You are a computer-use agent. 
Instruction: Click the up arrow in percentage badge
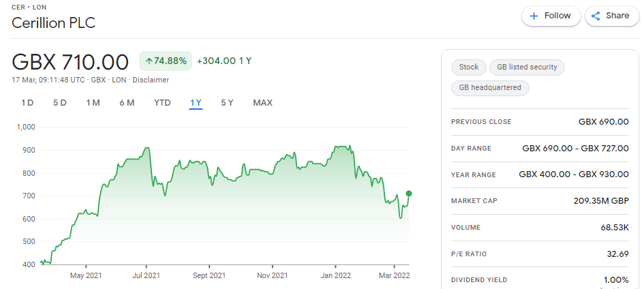pyautogui.click(x=149, y=61)
